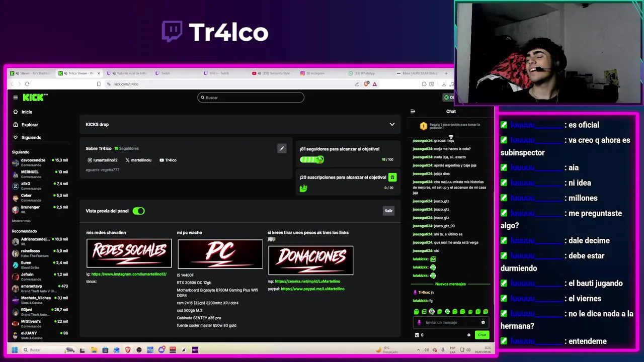This screenshot has height=362, width=644.
Task: Open Coker channel in the sidebar
Action: click(40, 198)
